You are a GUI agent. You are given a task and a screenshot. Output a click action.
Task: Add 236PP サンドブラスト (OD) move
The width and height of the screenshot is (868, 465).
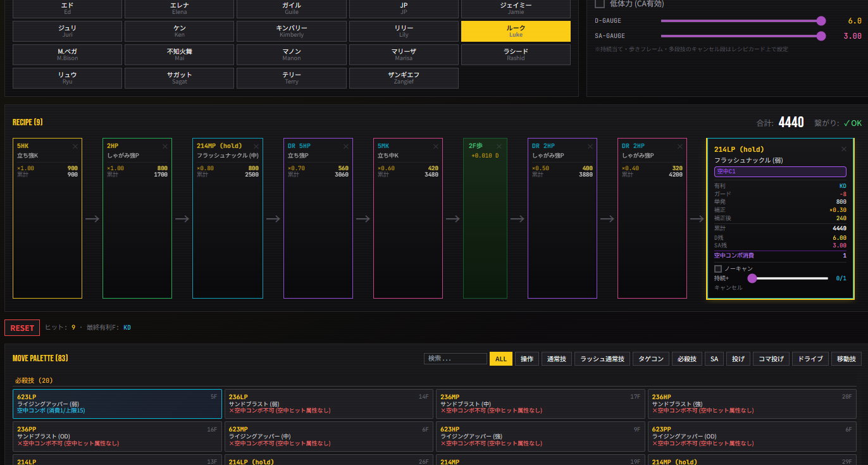pos(117,436)
